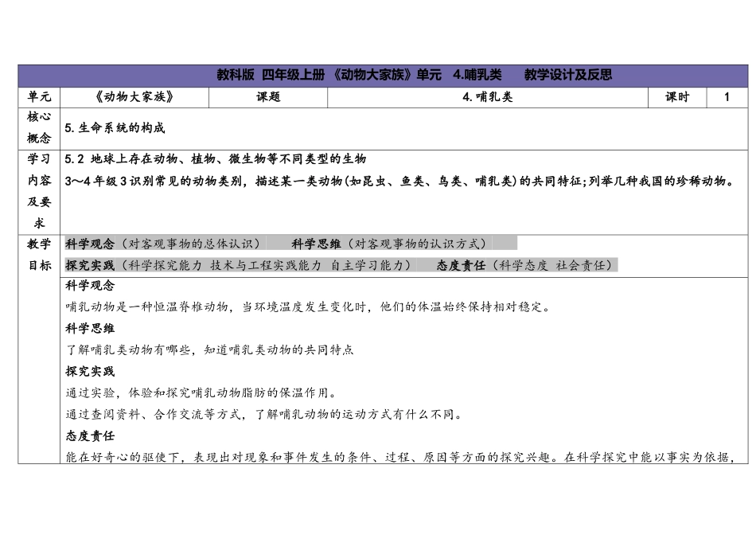The image size is (756, 535).
Task: Click the sentence 哺乳动物是一种恒温脊椎动物
Action: [x=308, y=307]
